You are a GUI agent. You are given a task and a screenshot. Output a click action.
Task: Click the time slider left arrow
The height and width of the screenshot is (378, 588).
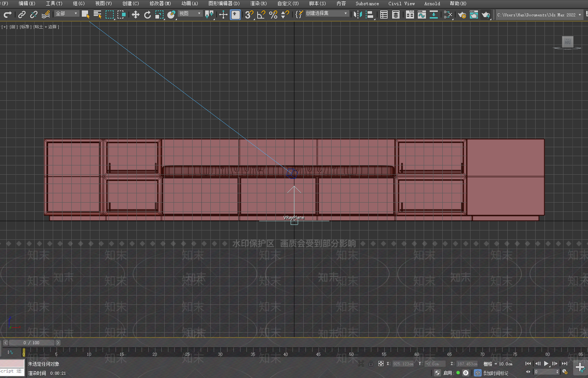coord(5,343)
